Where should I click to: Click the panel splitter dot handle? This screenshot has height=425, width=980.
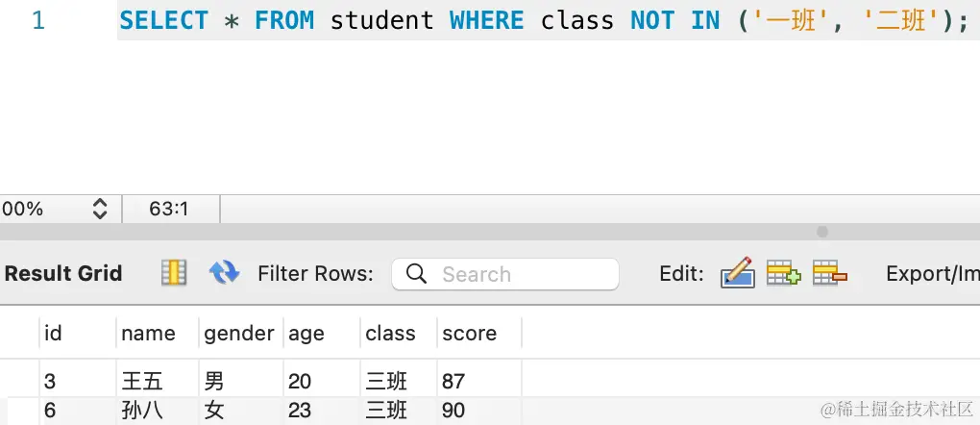[x=822, y=232]
